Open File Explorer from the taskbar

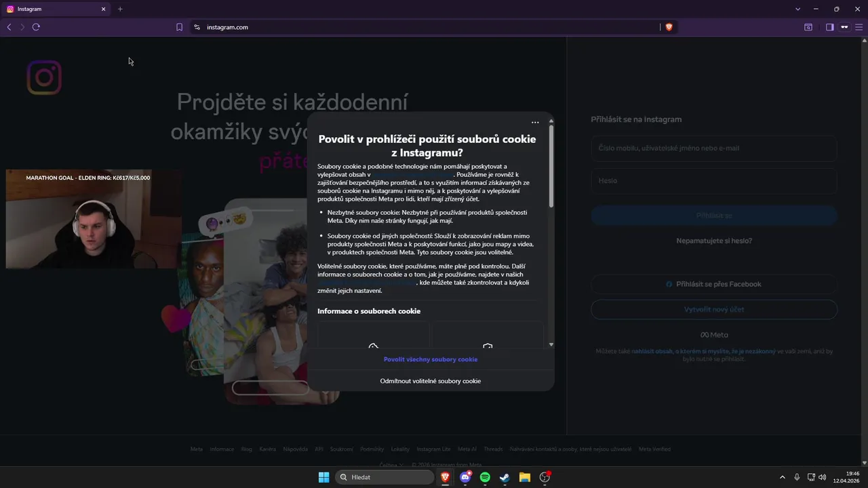(524, 477)
